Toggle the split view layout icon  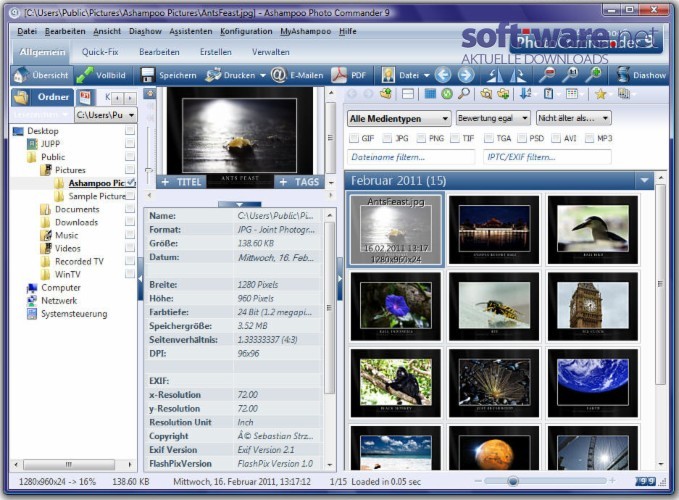point(408,94)
